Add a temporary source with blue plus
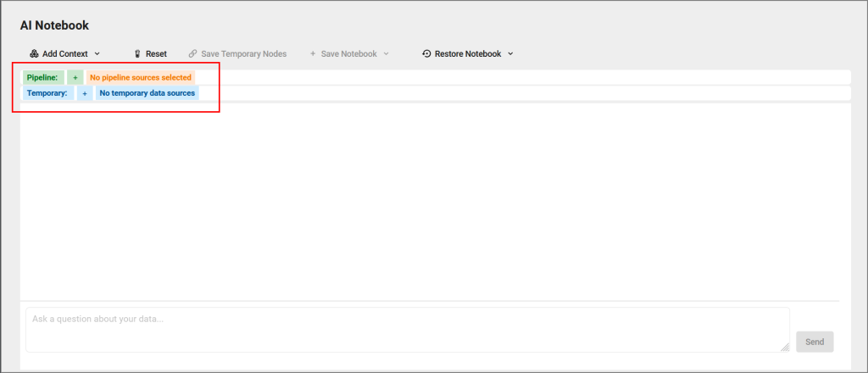The image size is (868, 373). 85,93
